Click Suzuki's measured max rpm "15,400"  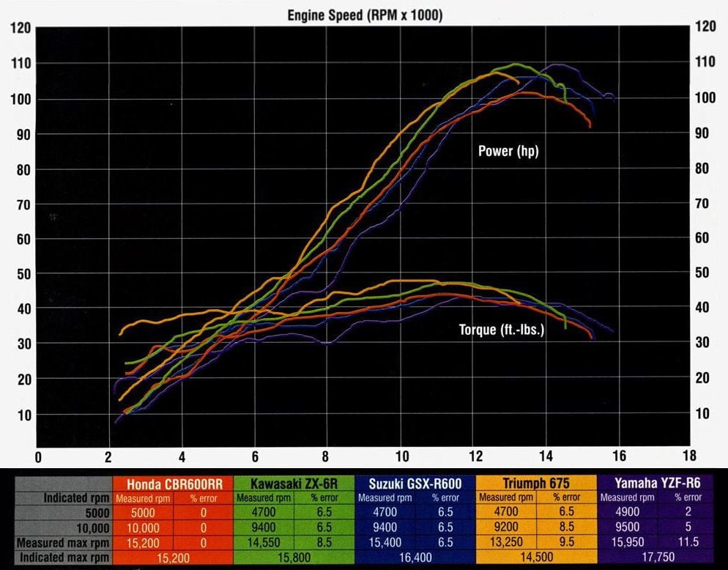(x=385, y=542)
